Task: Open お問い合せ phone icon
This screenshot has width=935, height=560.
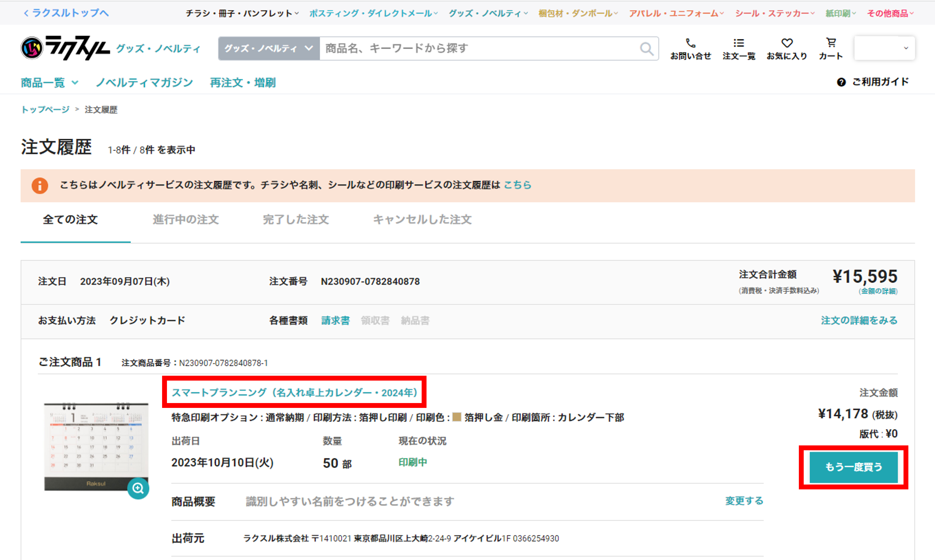Action: [x=690, y=43]
